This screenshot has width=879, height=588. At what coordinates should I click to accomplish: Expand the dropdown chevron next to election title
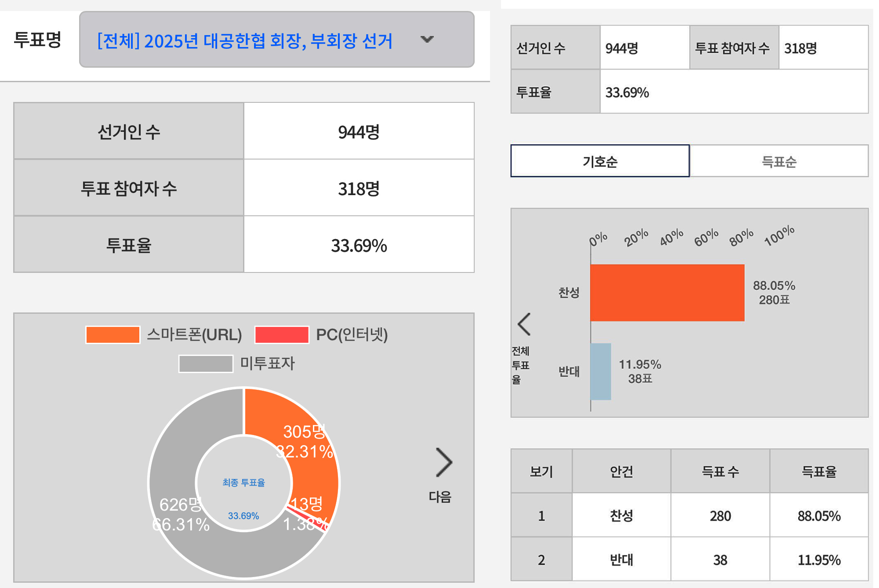[x=427, y=40]
